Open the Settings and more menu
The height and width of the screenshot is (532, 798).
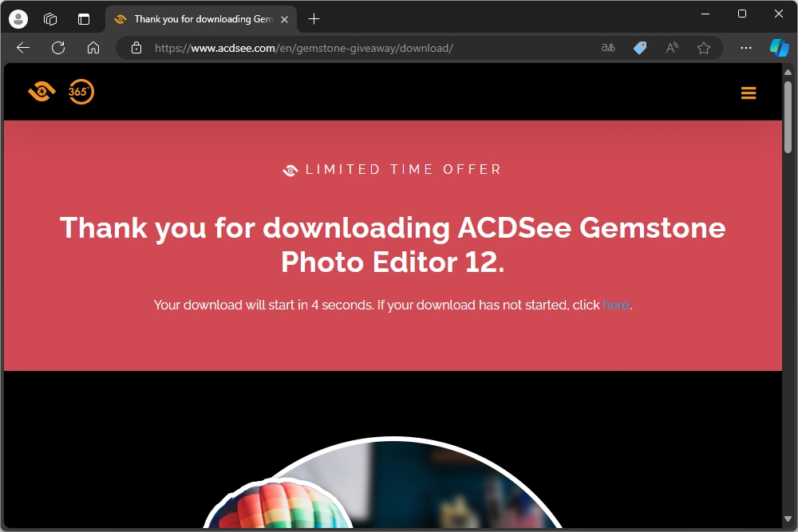746,48
